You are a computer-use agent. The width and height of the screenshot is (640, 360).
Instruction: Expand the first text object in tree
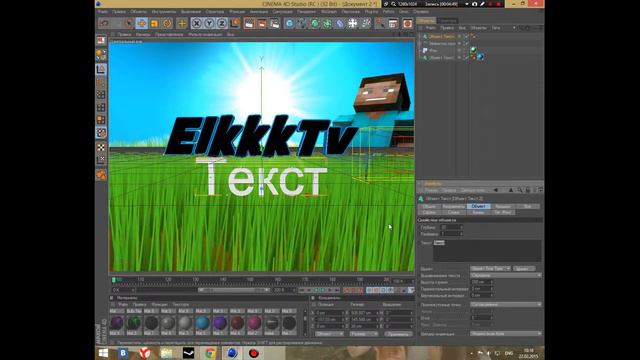pyautogui.click(x=420, y=36)
